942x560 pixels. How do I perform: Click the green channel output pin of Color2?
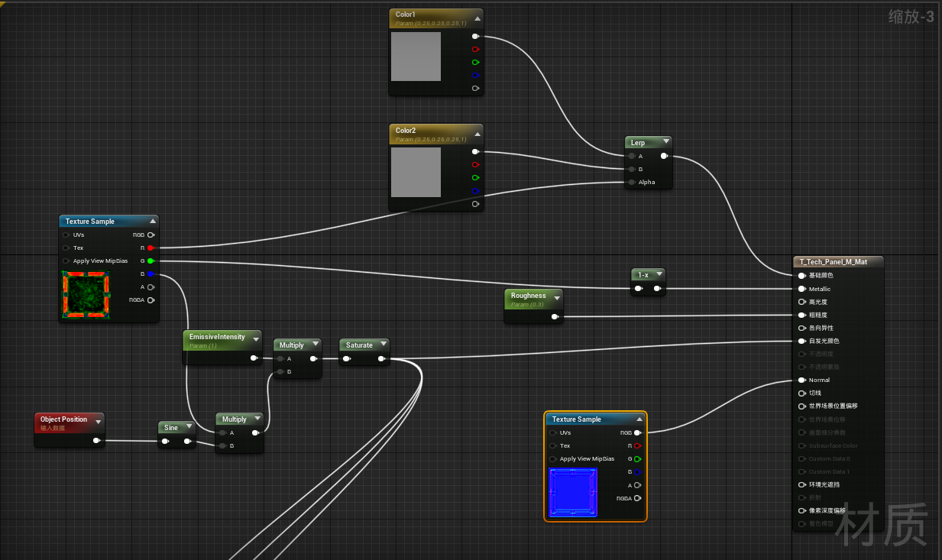tap(475, 177)
